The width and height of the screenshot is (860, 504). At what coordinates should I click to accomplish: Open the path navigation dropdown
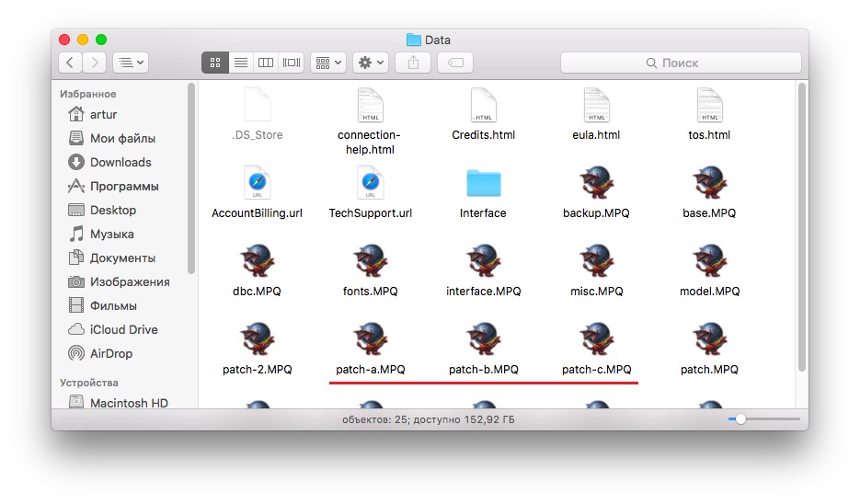coord(130,63)
